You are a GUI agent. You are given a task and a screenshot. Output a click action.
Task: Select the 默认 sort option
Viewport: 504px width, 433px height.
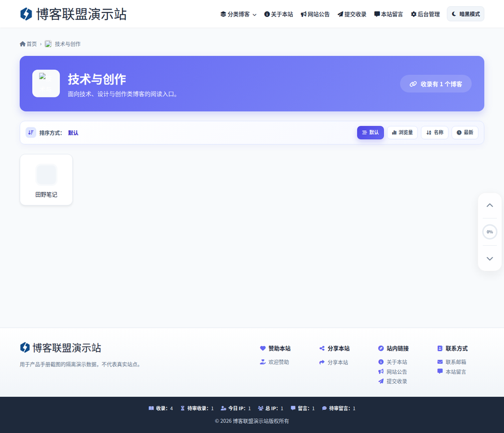point(370,132)
